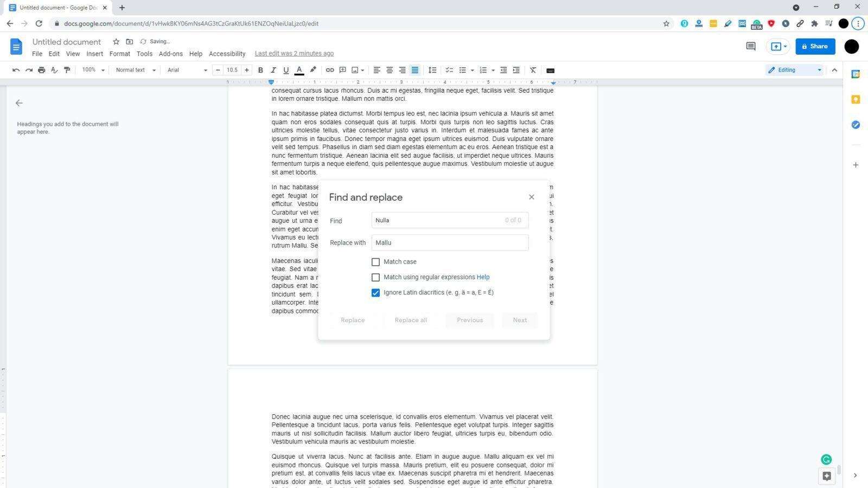Open Google Calendar side panel

[856, 74]
